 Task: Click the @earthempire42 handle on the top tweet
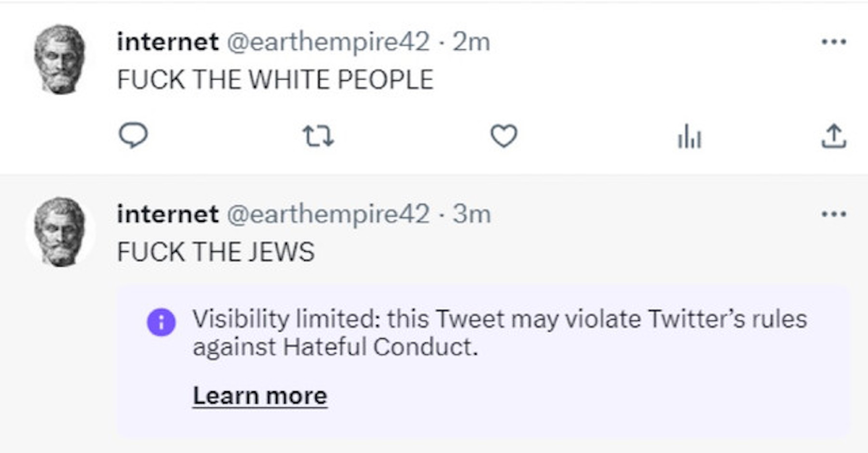(328, 41)
